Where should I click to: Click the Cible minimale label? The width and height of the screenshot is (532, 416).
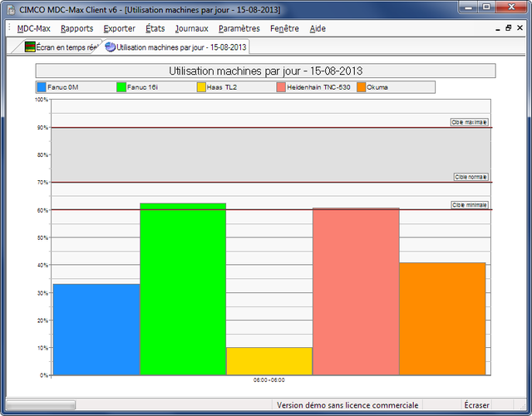tap(470, 205)
